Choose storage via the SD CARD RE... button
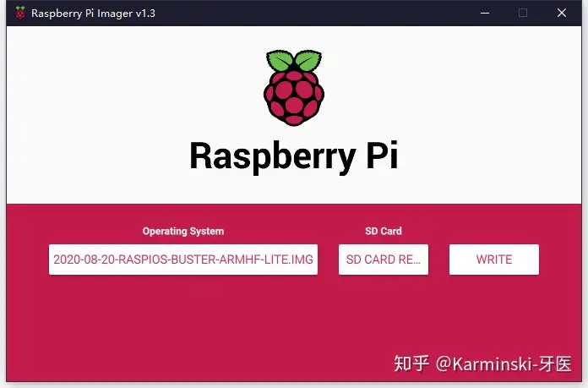588x388 pixels. (x=384, y=260)
